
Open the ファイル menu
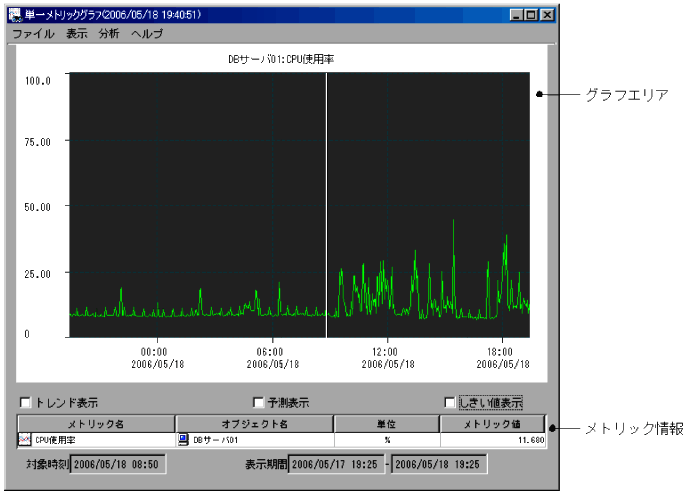[33, 33]
